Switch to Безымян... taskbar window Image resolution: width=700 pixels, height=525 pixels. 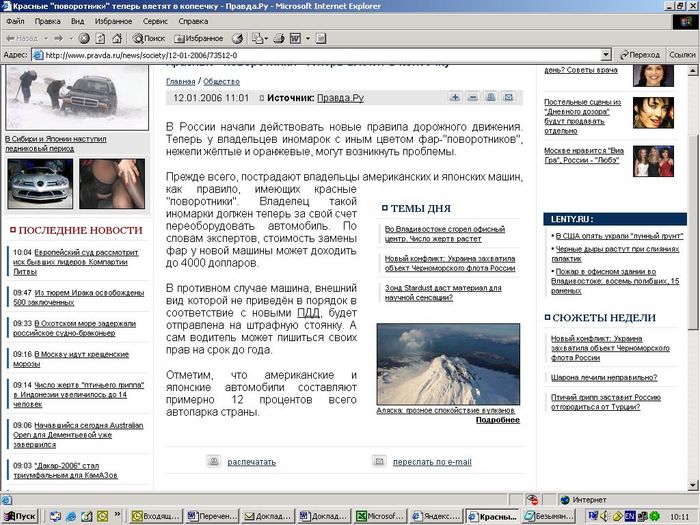[548, 517]
